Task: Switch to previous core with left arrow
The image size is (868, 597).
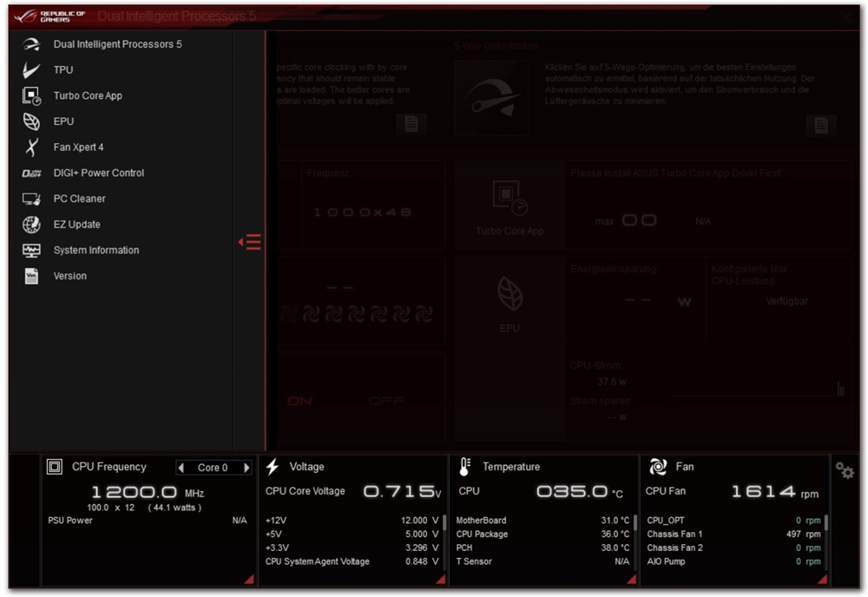Action: pyautogui.click(x=181, y=468)
